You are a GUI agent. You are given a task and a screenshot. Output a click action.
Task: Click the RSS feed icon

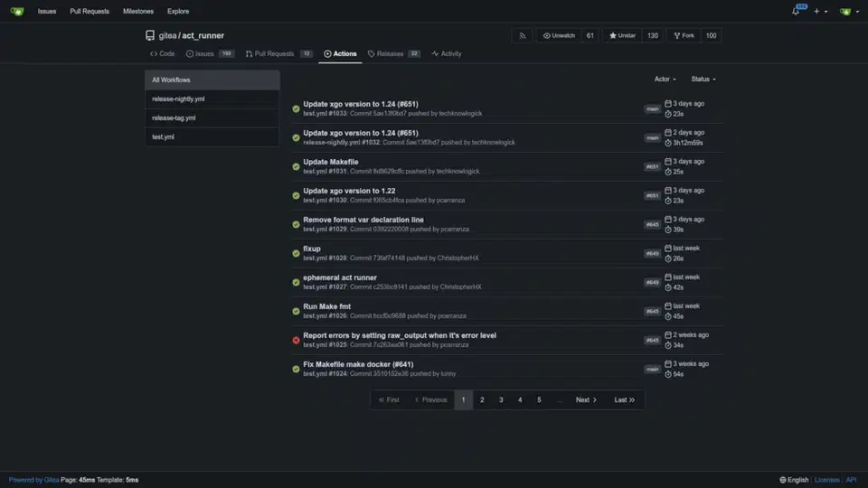click(522, 35)
